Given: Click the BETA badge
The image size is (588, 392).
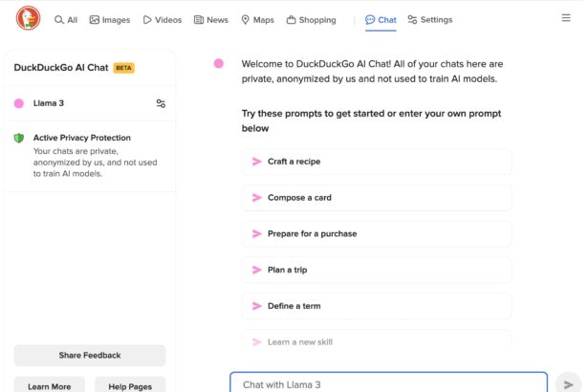Looking at the screenshot, I should pos(123,68).
